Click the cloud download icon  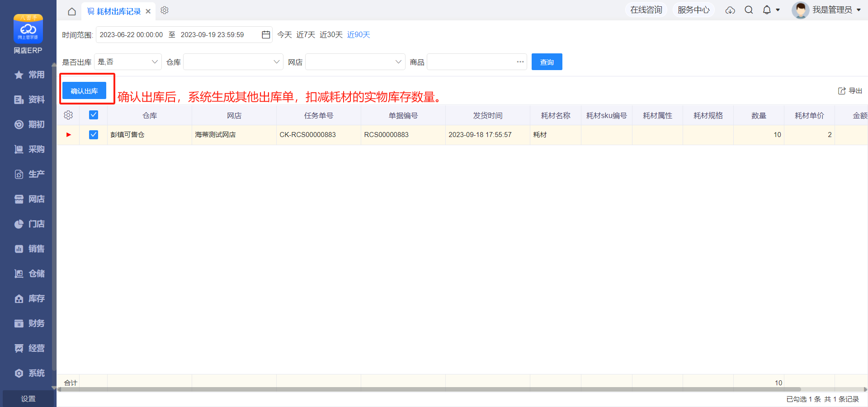click(730, 10)
